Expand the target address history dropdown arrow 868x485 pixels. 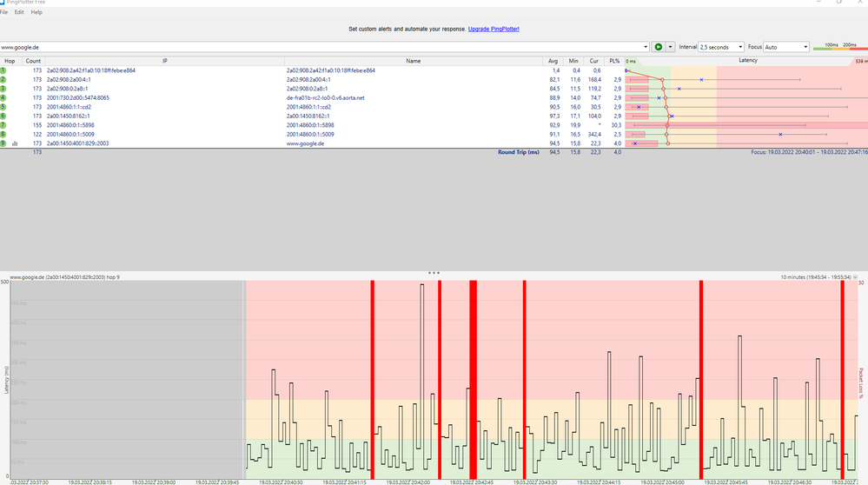click(x=646, y=47)
